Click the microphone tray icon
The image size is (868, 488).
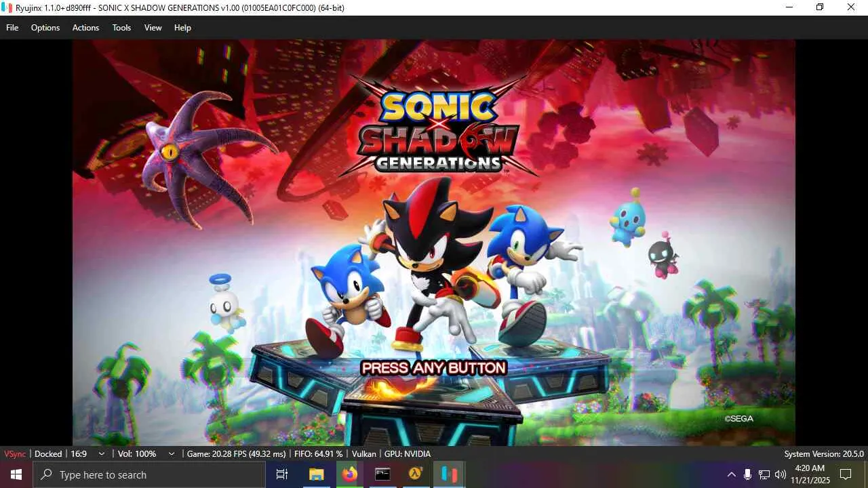point(747,474)
